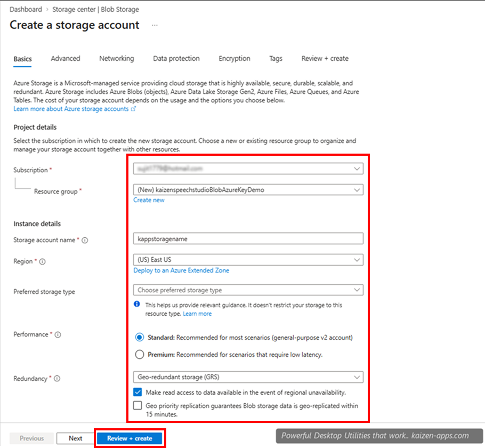The image size is (485, 448).
Task: Click the blue info icon below Preferred storage type
Action: [x=136, y=304]
